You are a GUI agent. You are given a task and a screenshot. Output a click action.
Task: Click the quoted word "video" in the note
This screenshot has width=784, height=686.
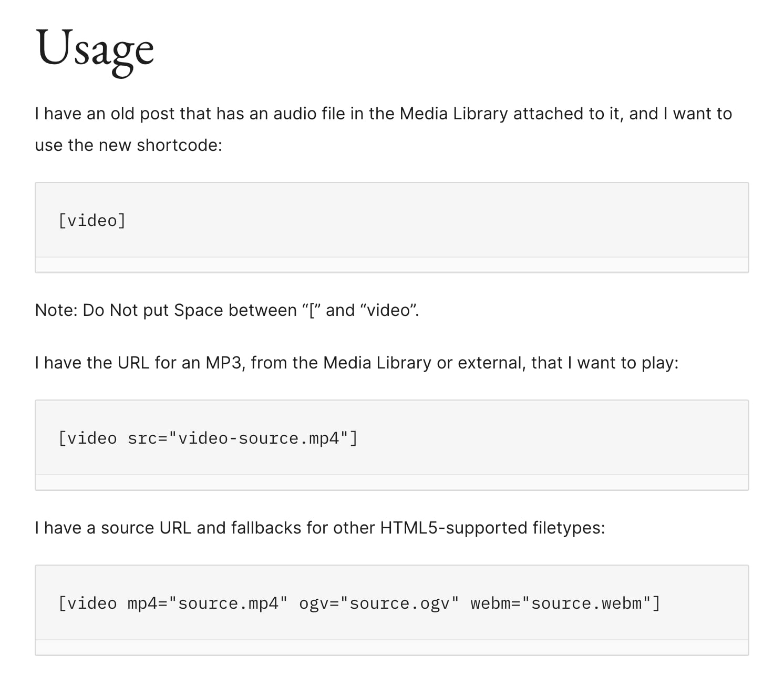pos(388,310)
